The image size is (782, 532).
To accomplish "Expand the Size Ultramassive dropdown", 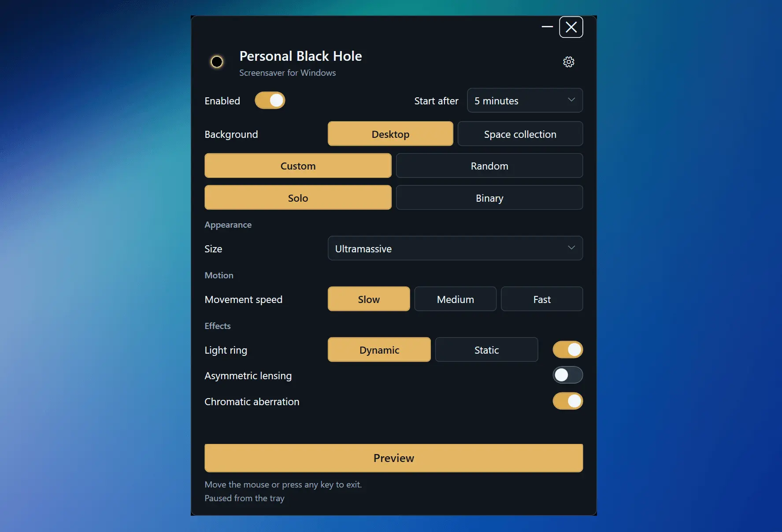I will [x=455, y=248].
